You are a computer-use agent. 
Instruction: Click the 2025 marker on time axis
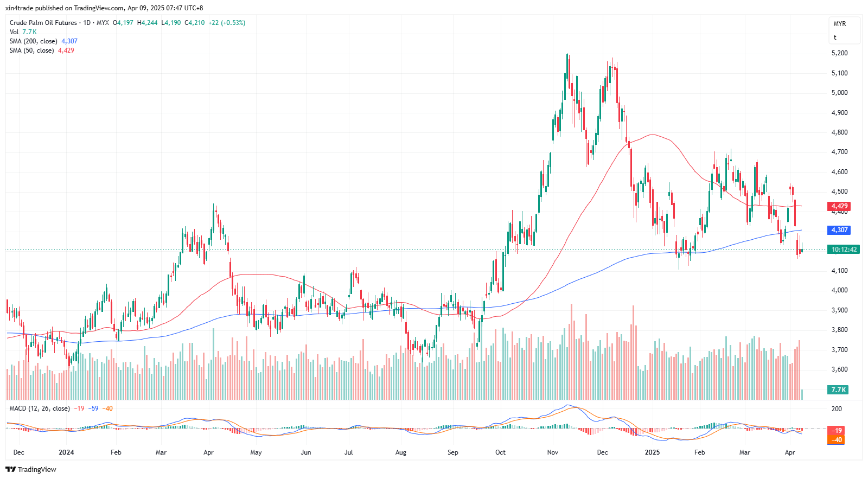pyautogui.click(x=652, y=452)
